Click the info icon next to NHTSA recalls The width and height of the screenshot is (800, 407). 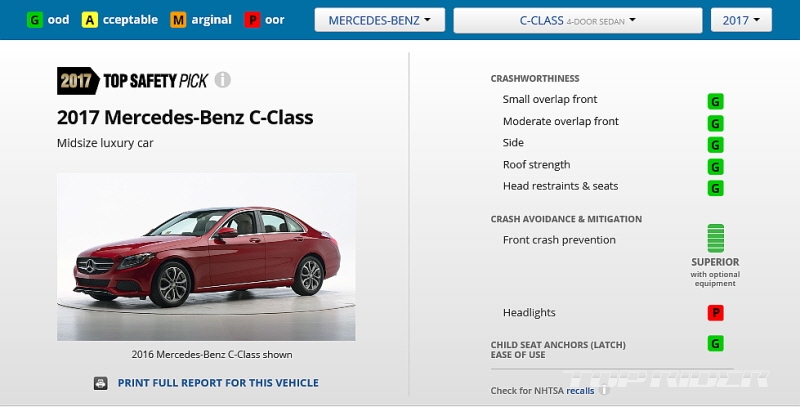point(604,391)
